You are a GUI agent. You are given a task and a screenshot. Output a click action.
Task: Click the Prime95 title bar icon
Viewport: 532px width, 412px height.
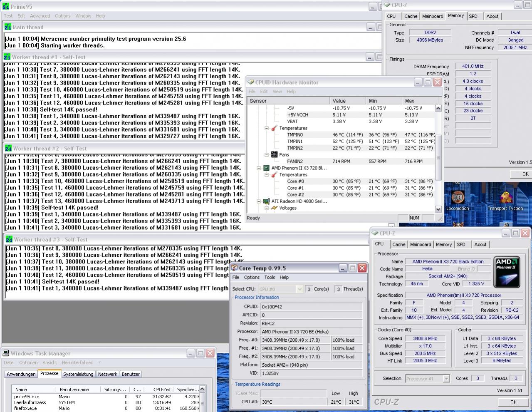coord(5,6)
